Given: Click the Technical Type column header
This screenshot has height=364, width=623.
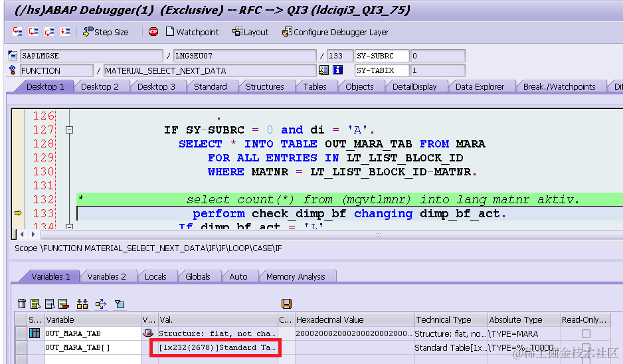Looking at the screenshot, I should click(451, 319).
